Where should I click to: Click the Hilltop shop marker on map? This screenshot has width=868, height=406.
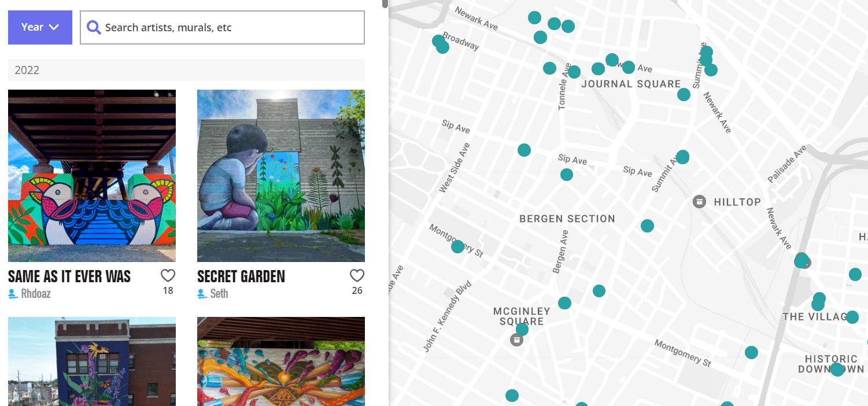(x=699, y=202)
